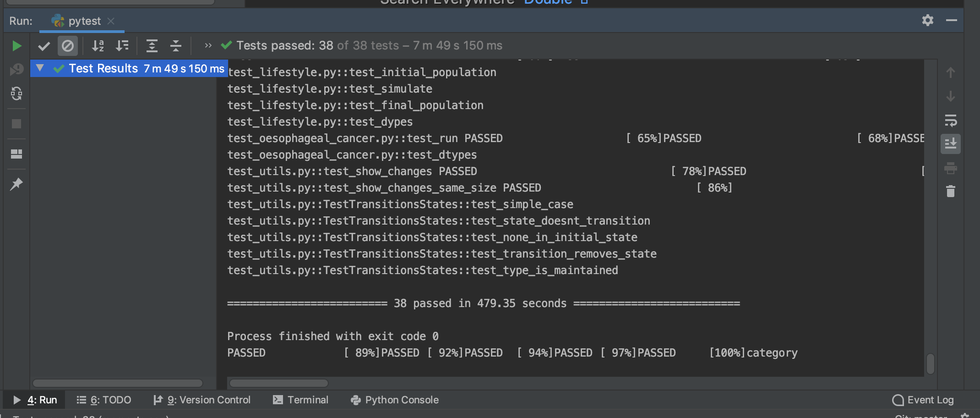980x418 pixels.
Task: Click the test_oesophageal_cancer.py::test_run line
Action: tap(365, 138)
